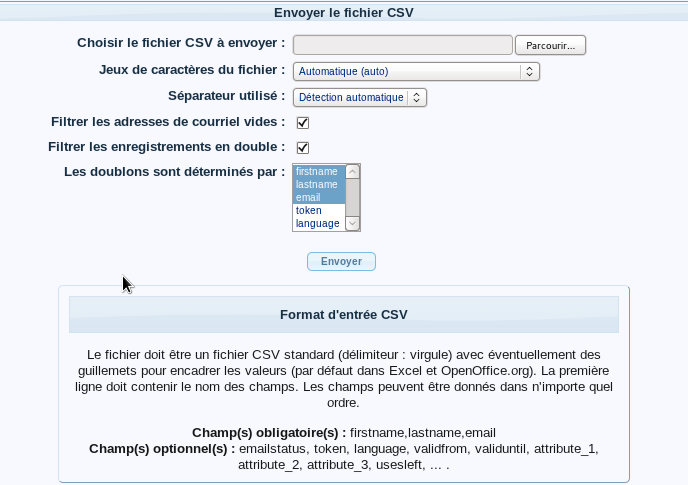Click the duplicates list scroll-down arrow
This screenshot has width=688, height=485.
[x=353, y=225]
